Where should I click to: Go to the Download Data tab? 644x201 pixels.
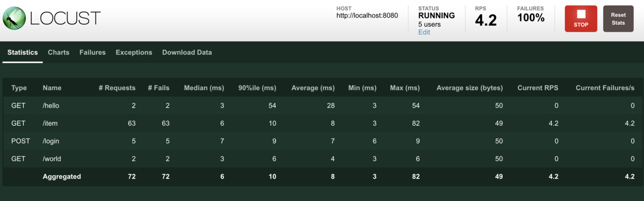click(187, 53)
